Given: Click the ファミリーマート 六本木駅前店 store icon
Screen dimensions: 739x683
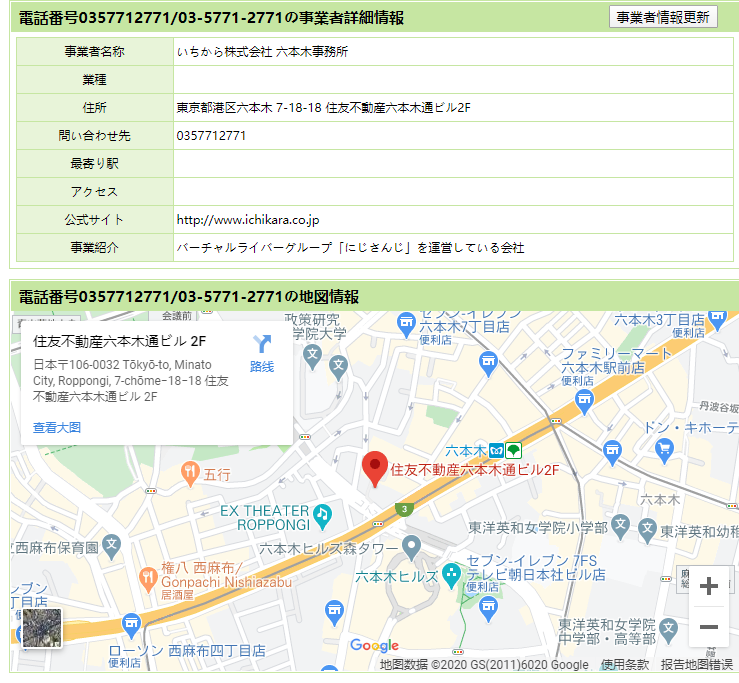Looking at the screenshot, I should pos(584,402).
